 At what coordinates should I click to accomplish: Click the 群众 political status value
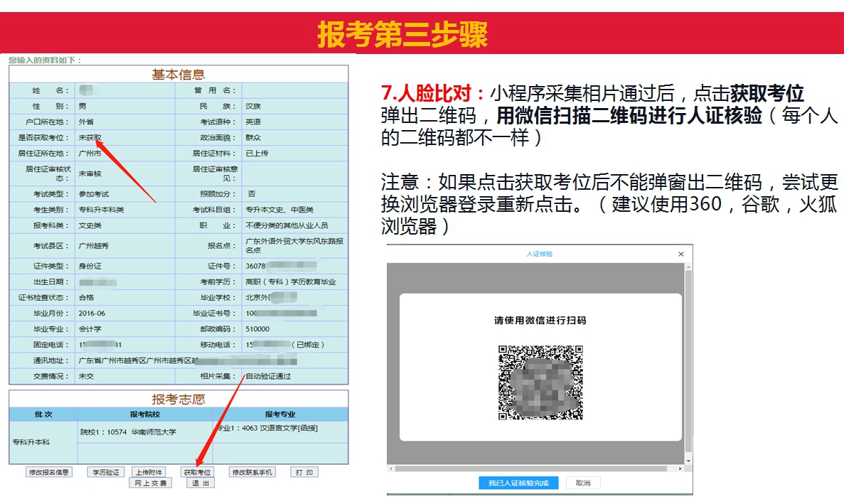coord(253,138)
